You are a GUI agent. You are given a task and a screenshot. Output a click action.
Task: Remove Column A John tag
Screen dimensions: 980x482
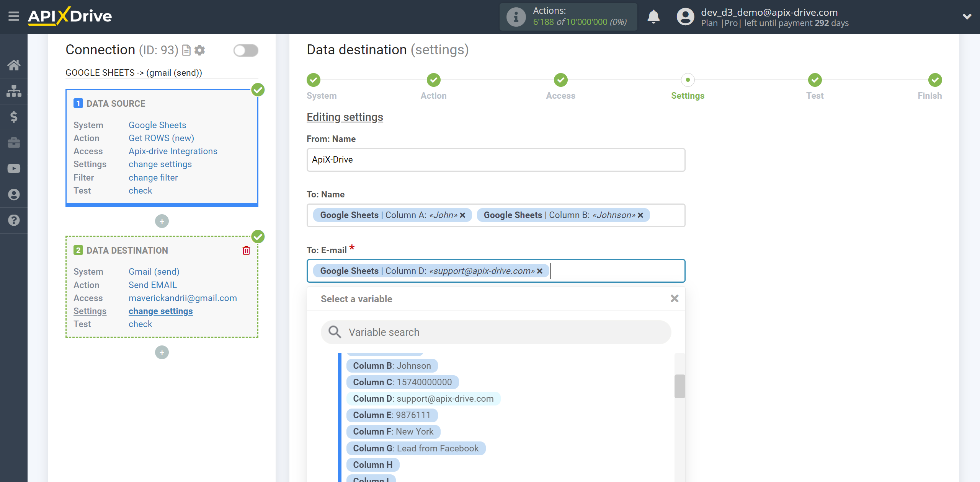tap(462, 215)
